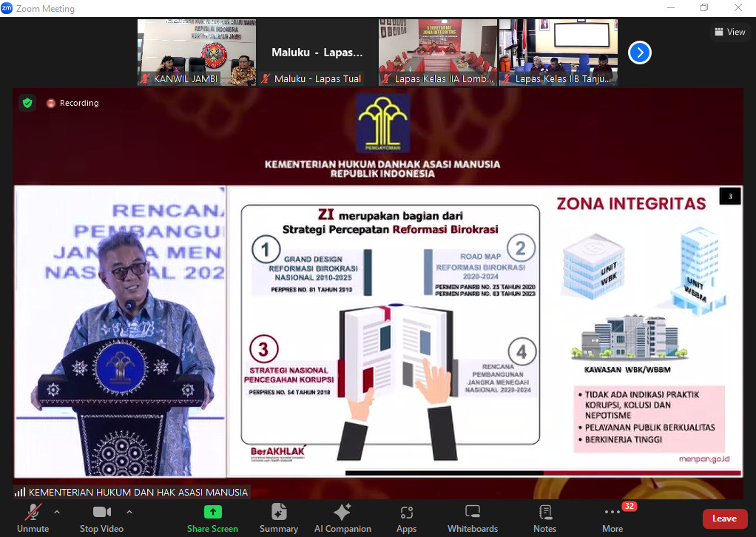This screenshot has width=756, height=537.
Task: Open Whiteboards
Action: click(x=473, y=519)
